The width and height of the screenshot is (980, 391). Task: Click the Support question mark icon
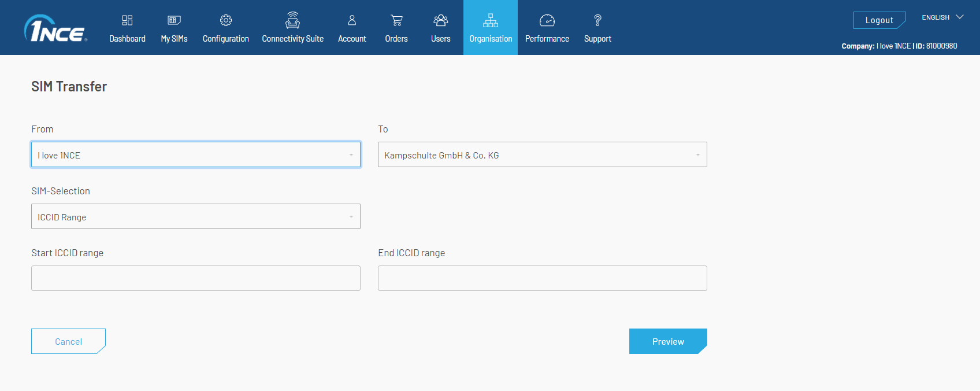597,20
